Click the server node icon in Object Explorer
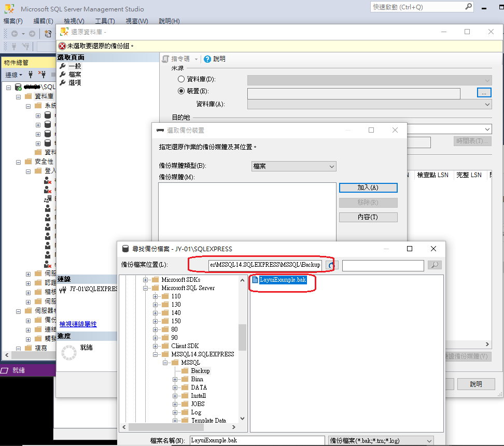Viewport: 504px width, 446px height. tap(18, 87)
